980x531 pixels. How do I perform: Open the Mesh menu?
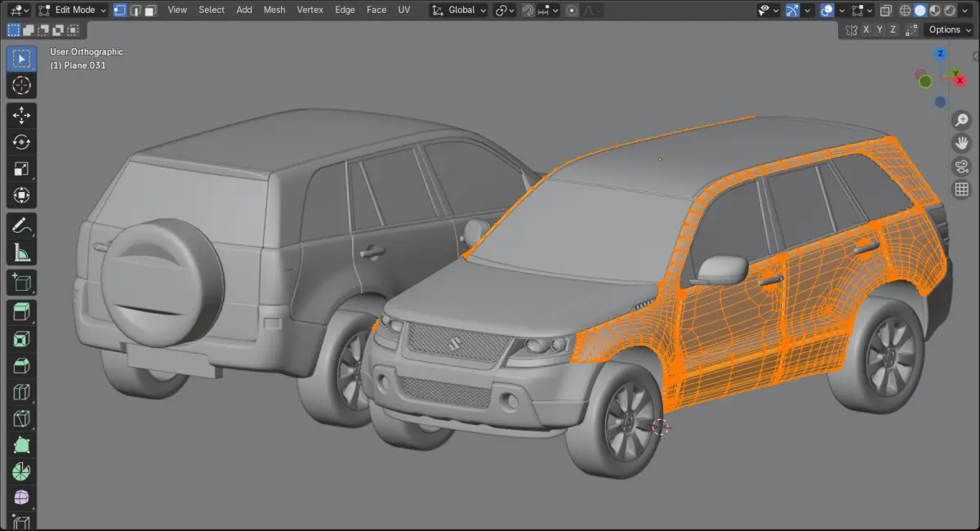pyautogui.click(x=274, y=10)
